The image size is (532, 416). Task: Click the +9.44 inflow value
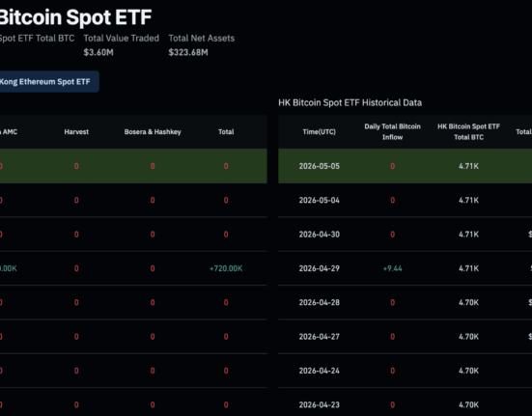[393, 268]
